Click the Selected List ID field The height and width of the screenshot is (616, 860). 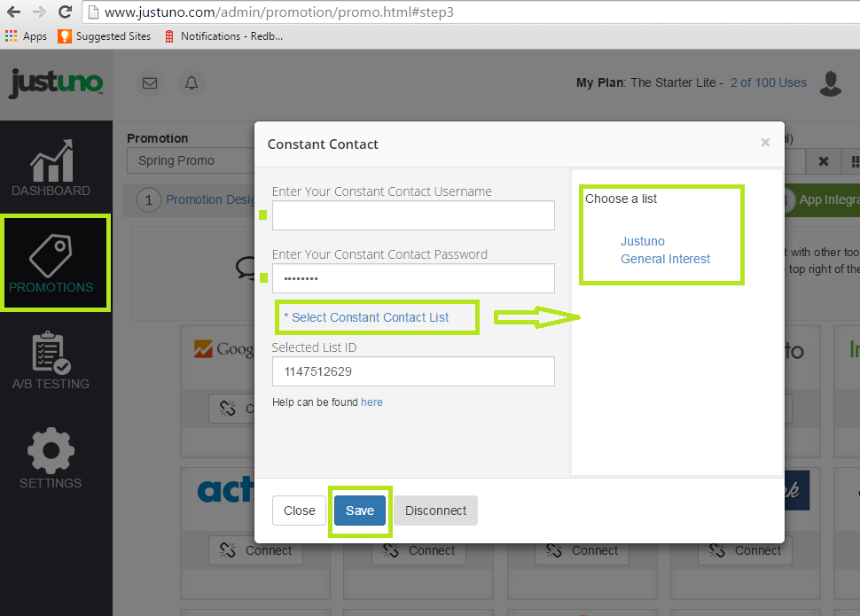413,371
